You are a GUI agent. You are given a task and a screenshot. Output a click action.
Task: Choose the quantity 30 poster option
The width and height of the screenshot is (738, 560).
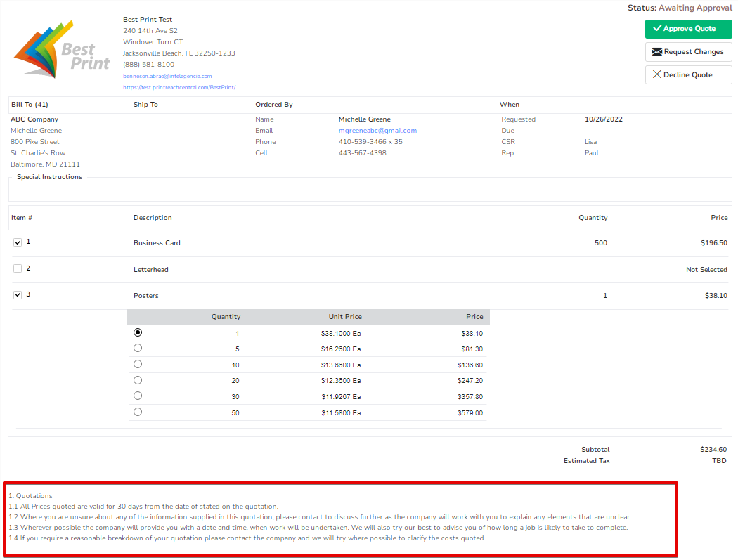pyautogui.click(x=138, y=396)
